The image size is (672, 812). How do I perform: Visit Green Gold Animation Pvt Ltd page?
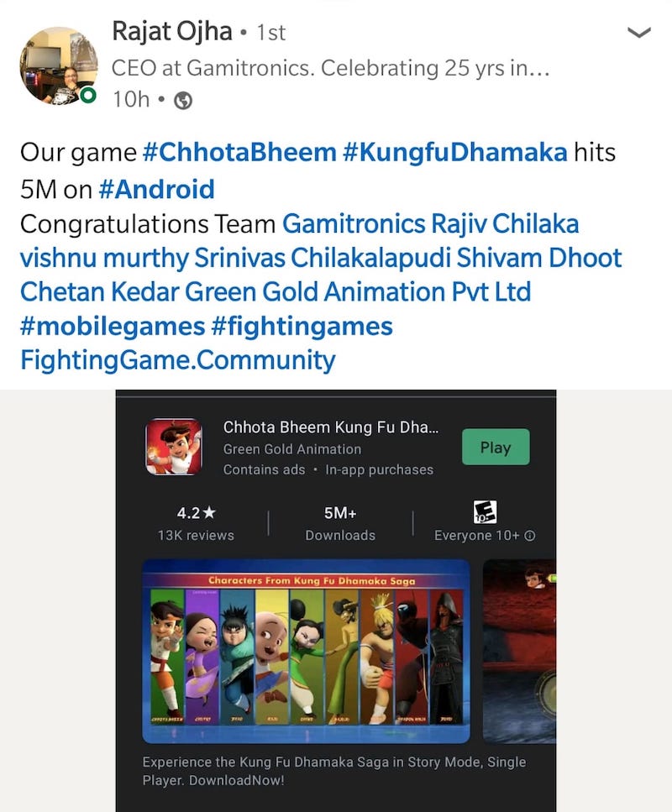[358, 291]
